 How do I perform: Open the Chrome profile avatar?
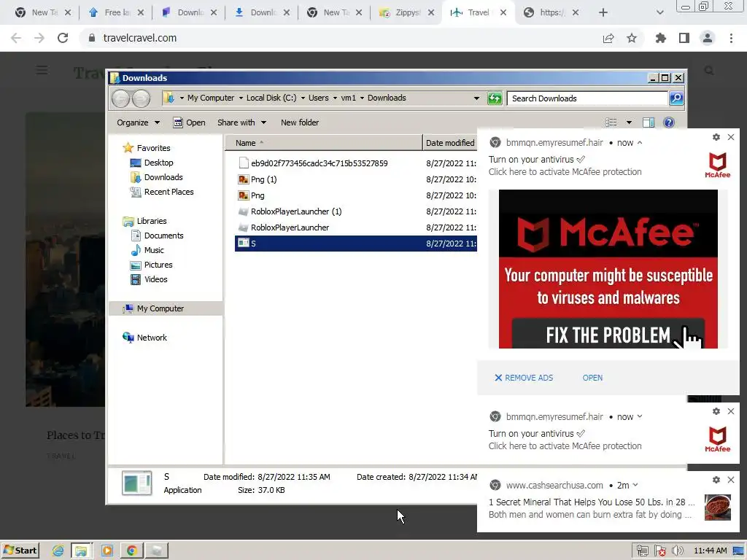pos(708,38)
